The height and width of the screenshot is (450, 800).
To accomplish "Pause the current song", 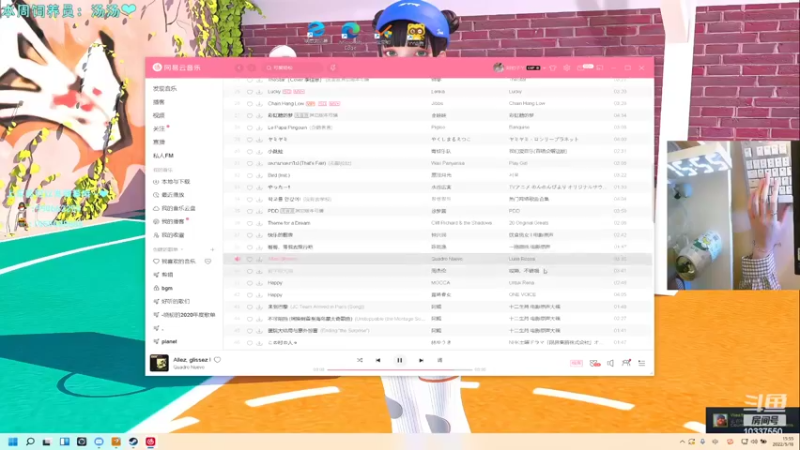I will point(399,360).
